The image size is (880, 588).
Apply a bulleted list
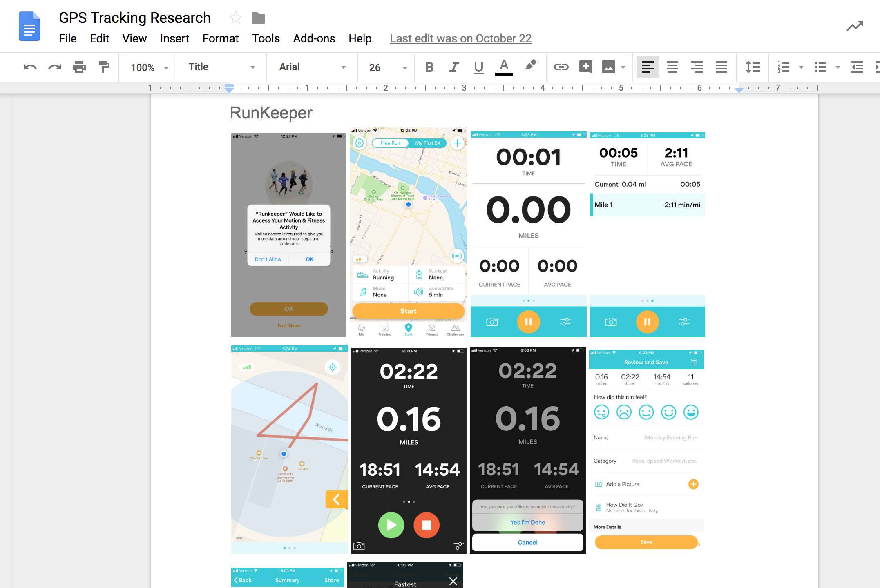[820, 67]
